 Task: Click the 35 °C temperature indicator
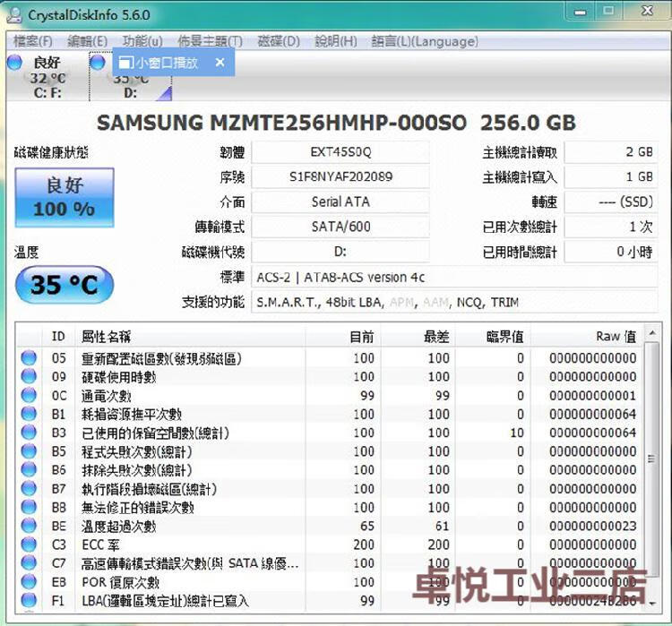[x=64, y=286]
